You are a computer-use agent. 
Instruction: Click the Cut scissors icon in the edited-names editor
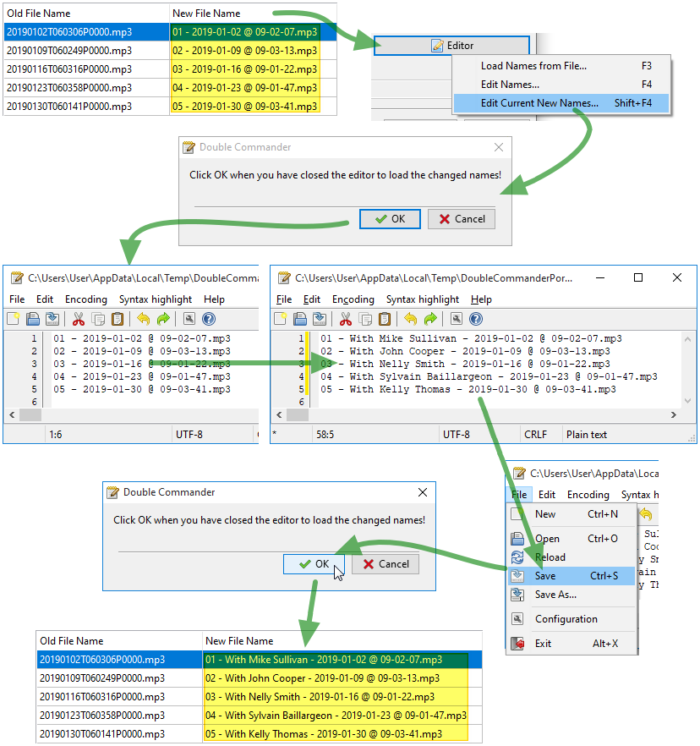pyautogui.click(x=345, y=319)
